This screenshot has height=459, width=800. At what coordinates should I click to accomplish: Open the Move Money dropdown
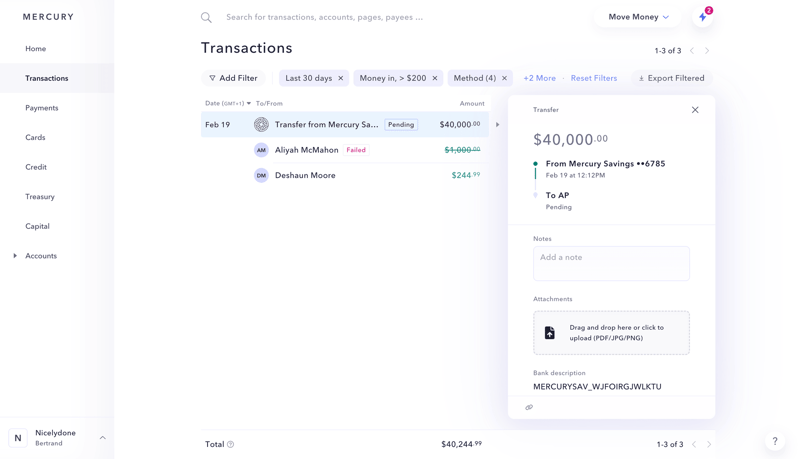tap(638, 17)
